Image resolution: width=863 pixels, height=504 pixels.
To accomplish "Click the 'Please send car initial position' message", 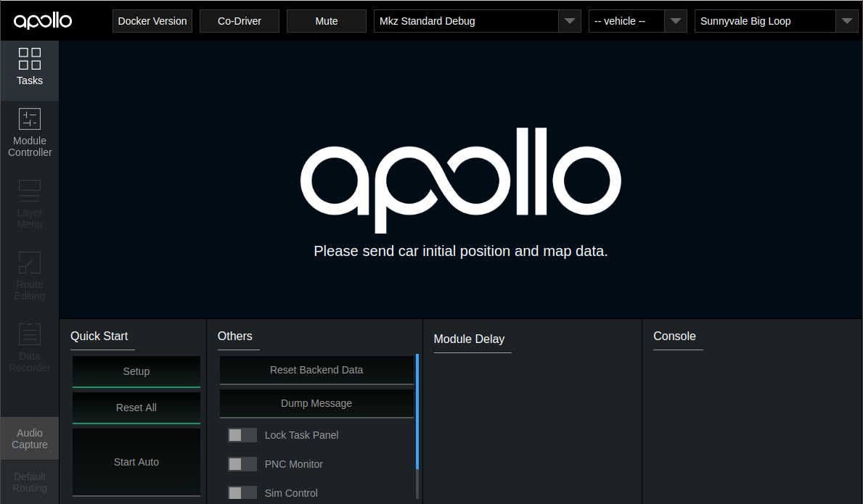I will (x=461, y=251).
